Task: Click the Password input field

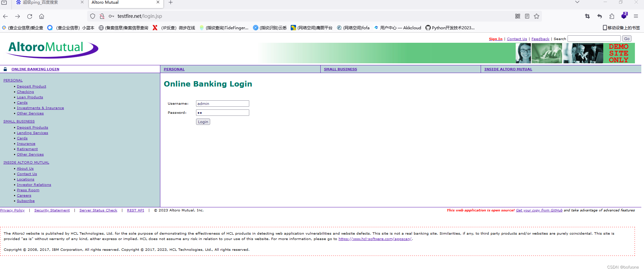Action: [223, 113]
